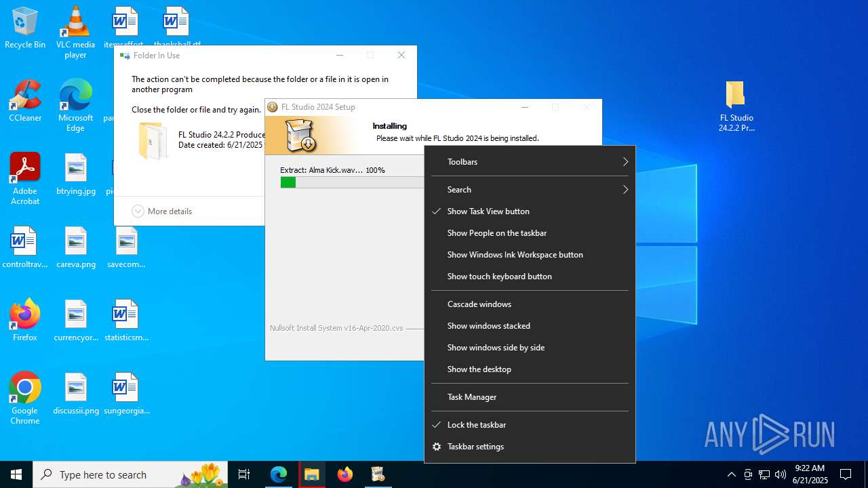Open sungeorgia Word document on desktop
Image resolution: width=868 pixels, height=488 pixels.
126,394
